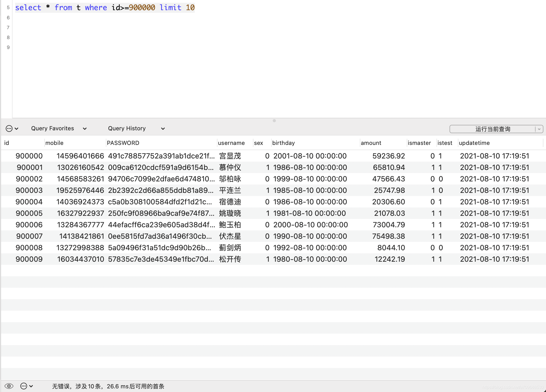Viewport: 546px width, 392px height.
Task: Click the 运行当前查询 run button
Action: (x=492, y=129)
